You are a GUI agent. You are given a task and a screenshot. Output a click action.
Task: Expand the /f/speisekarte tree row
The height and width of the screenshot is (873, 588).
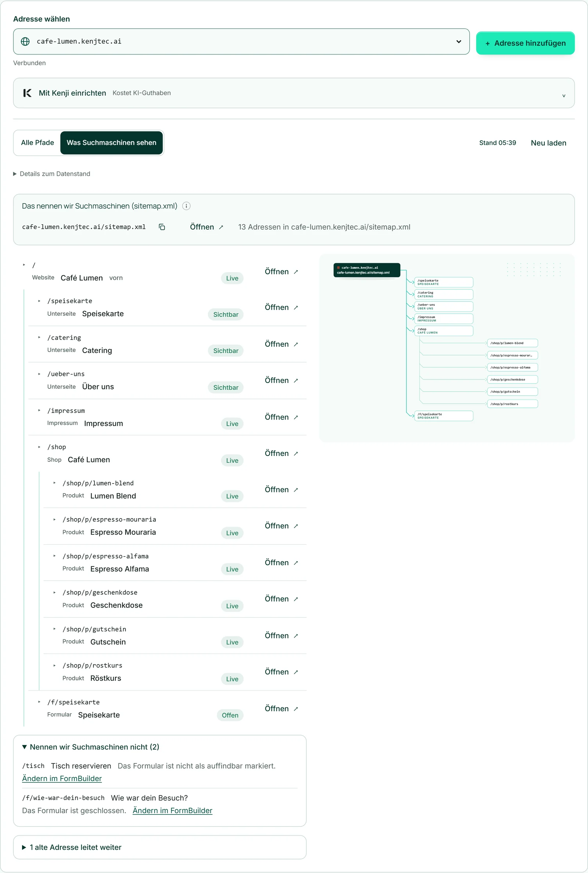39,702
